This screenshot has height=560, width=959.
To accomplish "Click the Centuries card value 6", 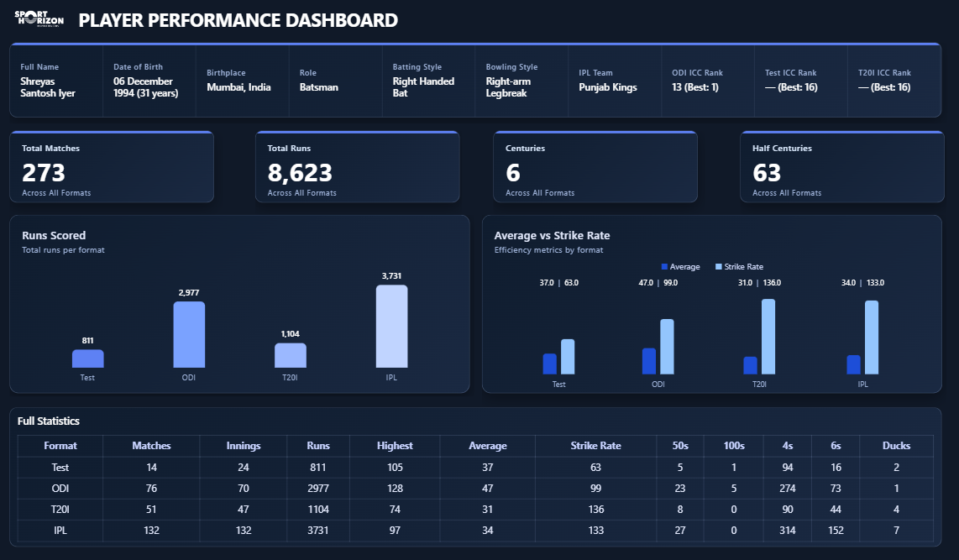I will click(x=512, y=173).
